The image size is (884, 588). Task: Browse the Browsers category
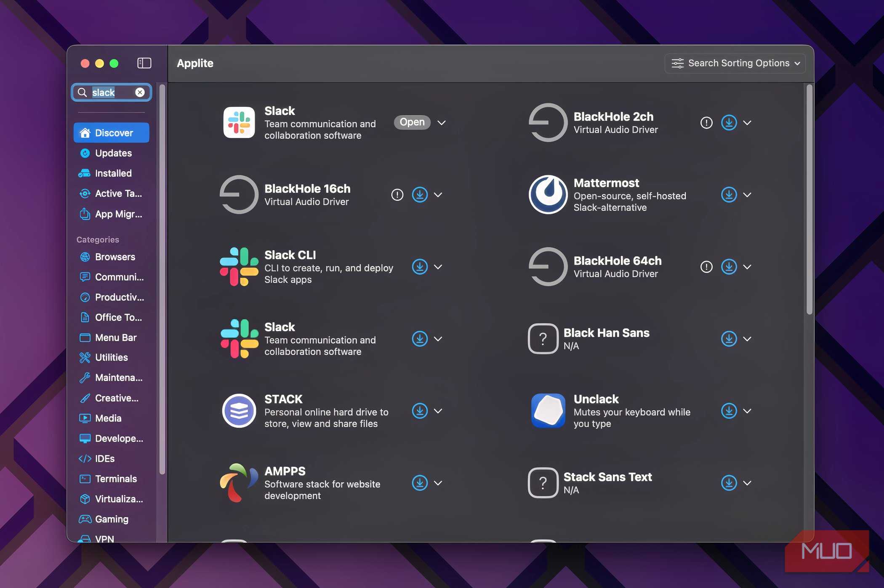(112, 257)
